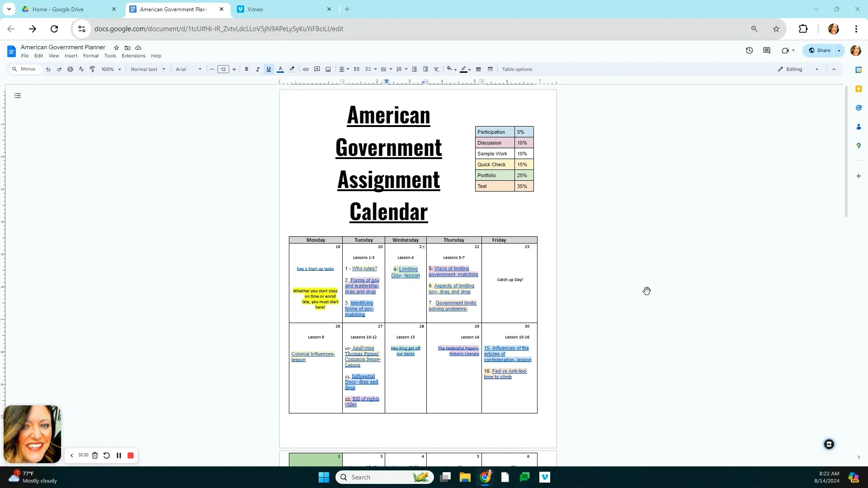Toggle underline formatting
Image resolution: width=868 pixels, height=488 pixels.
click(x=269, y=69)
